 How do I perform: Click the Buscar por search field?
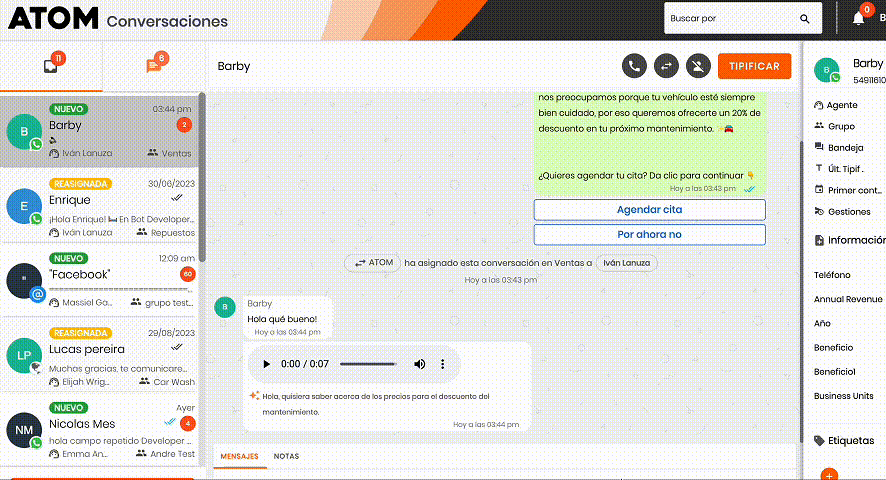click(730, 19)
